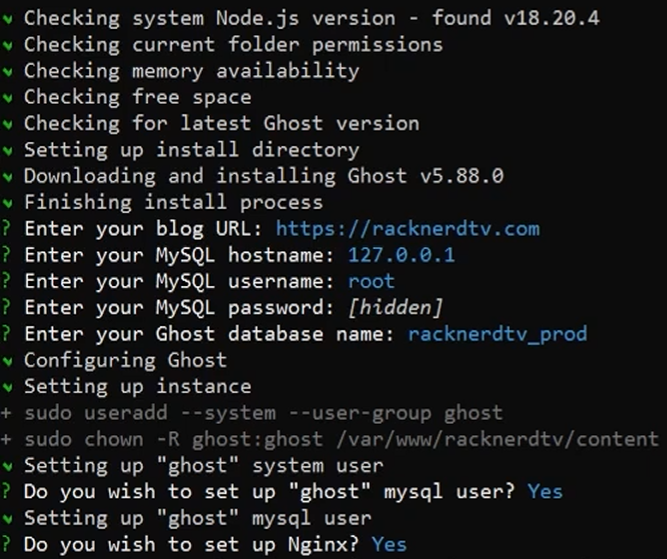Viewport: 667px width, 559px height.
Task: Click the question mark before MySQL password prompt
Action: coord(6,308)
